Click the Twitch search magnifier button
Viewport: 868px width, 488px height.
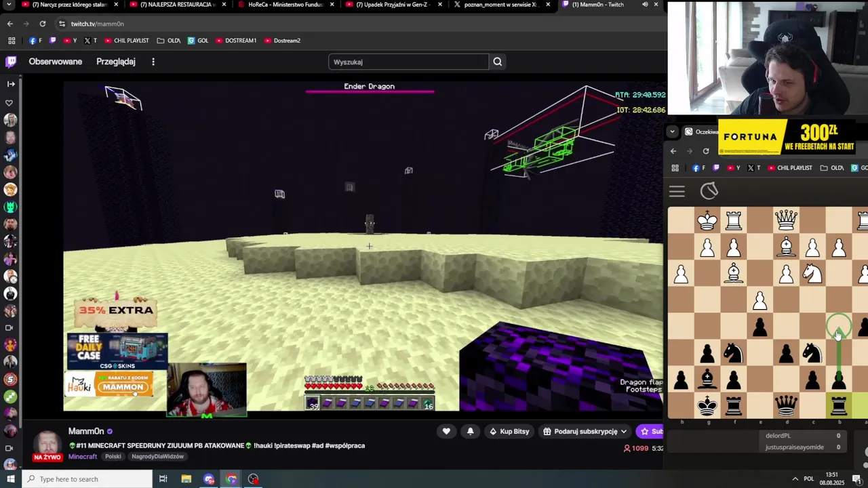(x=498, y=62)
